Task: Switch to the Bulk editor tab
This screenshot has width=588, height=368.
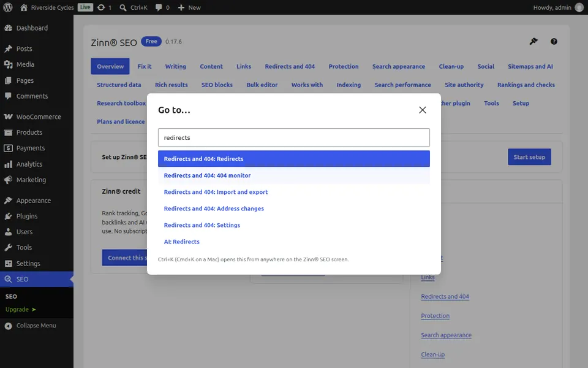Action: tap(262, 85)
